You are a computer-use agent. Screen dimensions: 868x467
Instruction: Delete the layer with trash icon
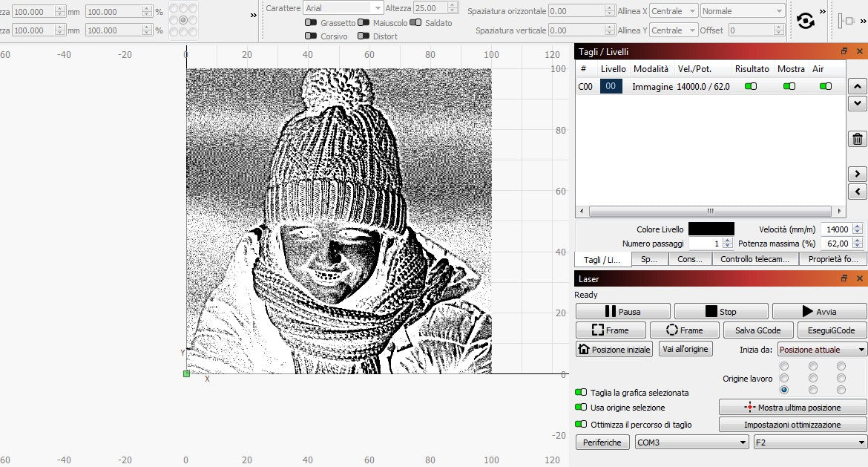pos(857,140)
